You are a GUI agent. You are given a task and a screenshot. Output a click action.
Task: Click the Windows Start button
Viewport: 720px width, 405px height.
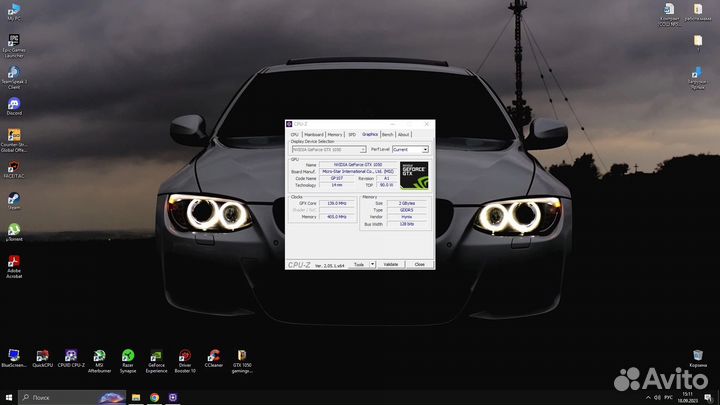coord(8,397)
